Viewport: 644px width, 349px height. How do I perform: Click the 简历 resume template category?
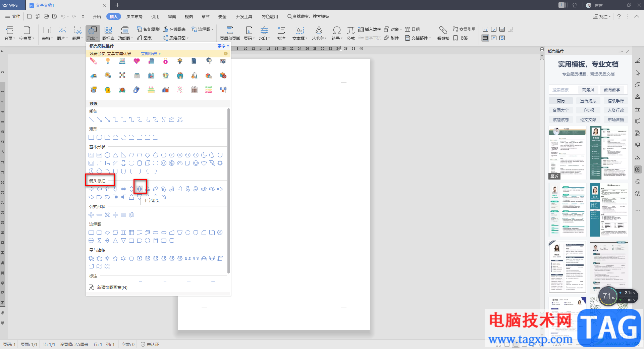click(x=561, y=101)
